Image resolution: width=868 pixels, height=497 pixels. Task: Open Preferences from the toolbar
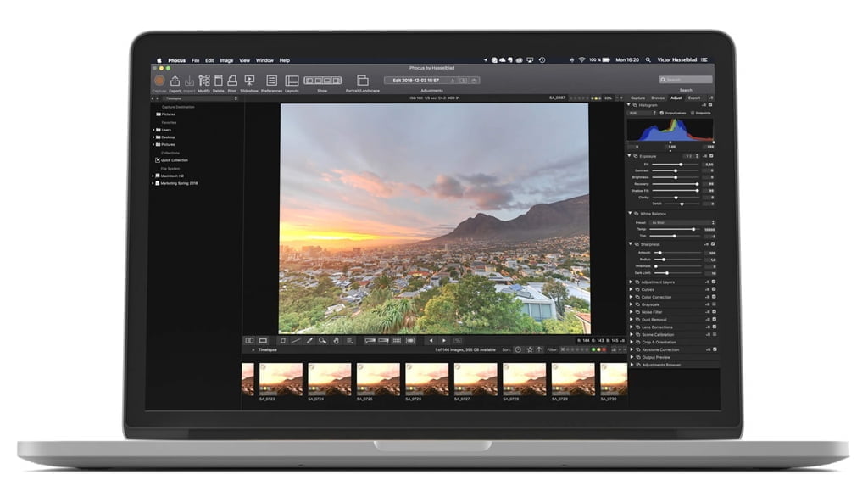pyautogui.click(x=271, y=81)
